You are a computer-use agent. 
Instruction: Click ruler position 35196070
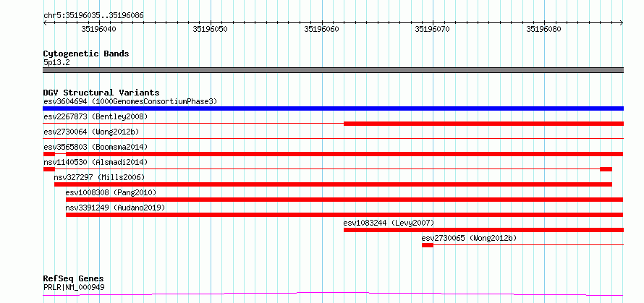[x=433, y=29]
